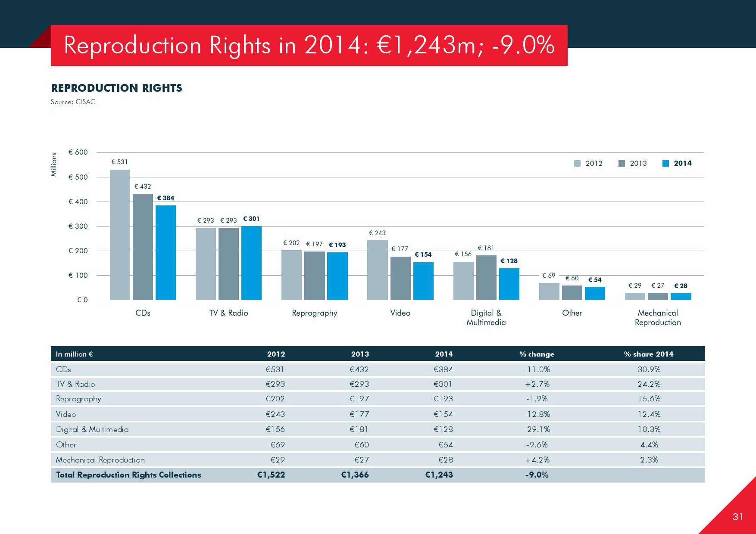Select the CDs row in the table
Viewport: 756px width, 534px height.
click(x=63, y=369)
